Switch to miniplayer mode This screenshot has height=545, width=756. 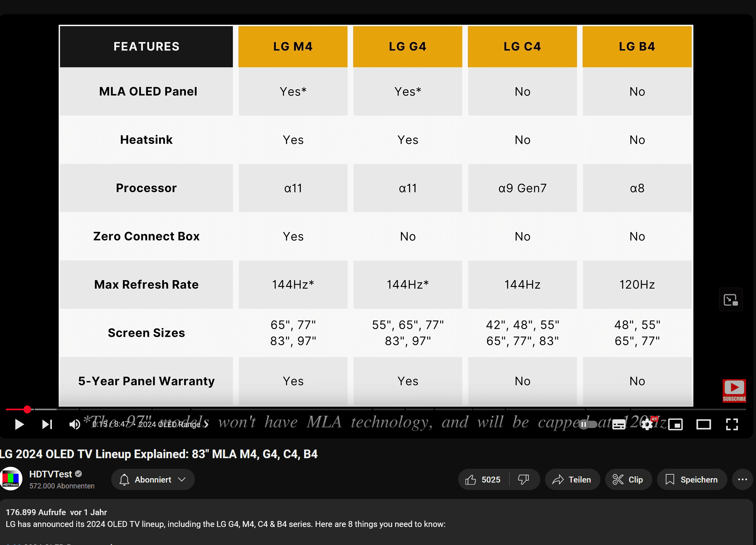click(675, 424)
